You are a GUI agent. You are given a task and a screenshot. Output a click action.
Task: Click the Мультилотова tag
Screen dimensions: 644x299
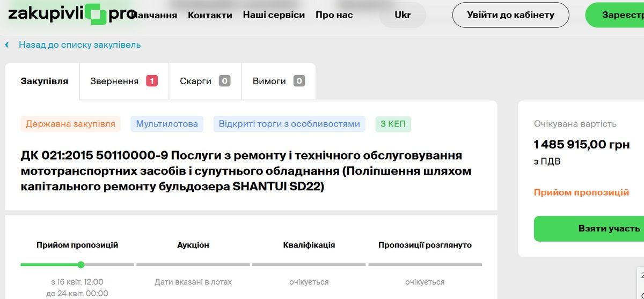(x=167, y=124)
